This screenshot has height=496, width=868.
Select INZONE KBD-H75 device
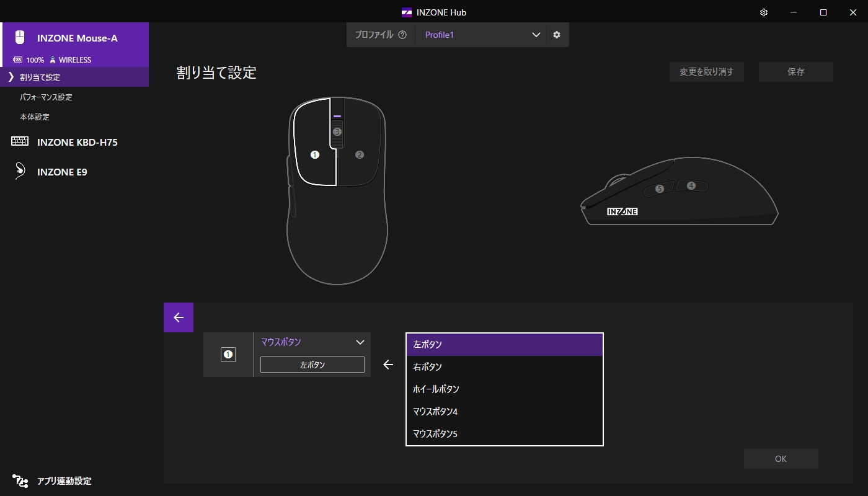74,141
